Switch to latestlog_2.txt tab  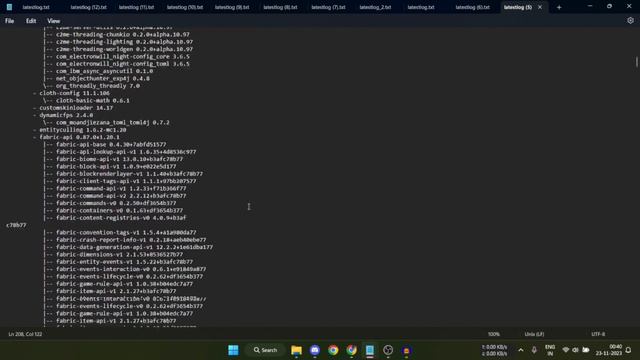pyautogui.click(x=375, y=7)
